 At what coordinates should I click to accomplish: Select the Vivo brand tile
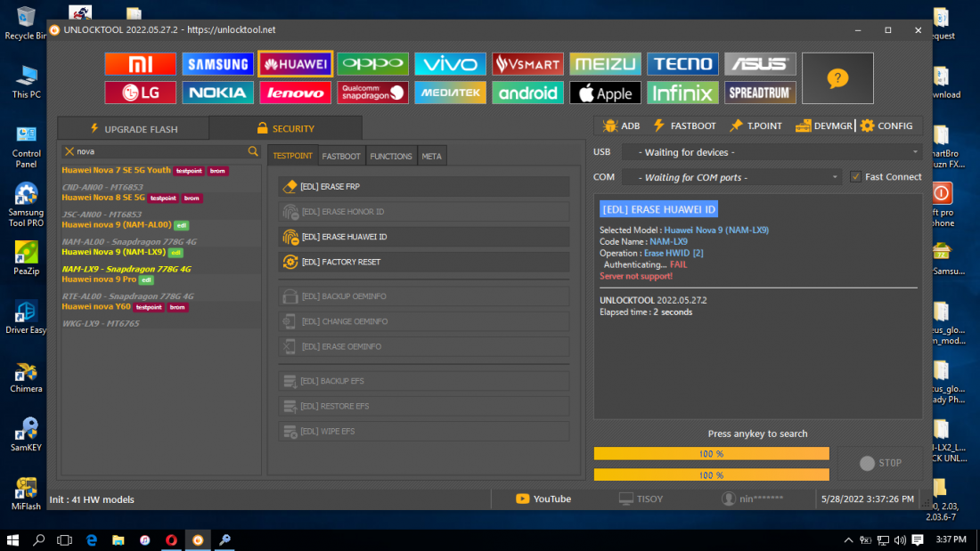[x=451, y=64]
